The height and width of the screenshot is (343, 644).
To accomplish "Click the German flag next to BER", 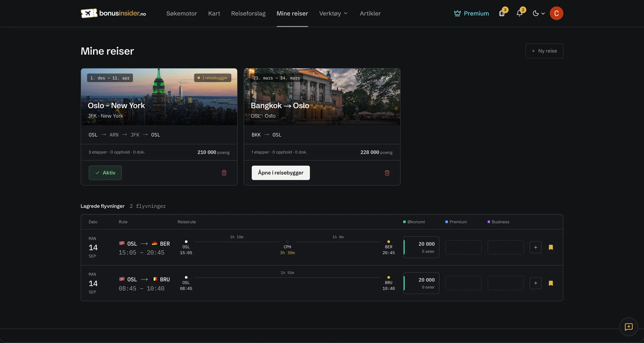I will (x=155, y=243).
